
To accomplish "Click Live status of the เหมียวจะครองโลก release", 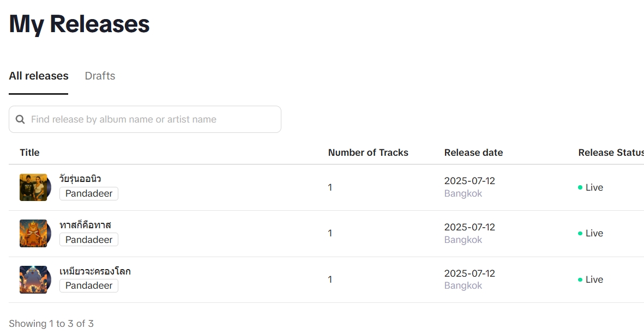I will [x=591, y=279].
